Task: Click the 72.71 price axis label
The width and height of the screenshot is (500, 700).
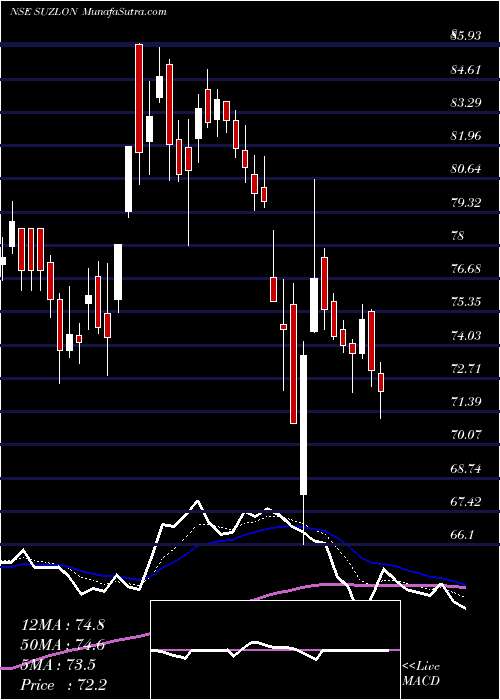Action: click(x=466, y=369)
